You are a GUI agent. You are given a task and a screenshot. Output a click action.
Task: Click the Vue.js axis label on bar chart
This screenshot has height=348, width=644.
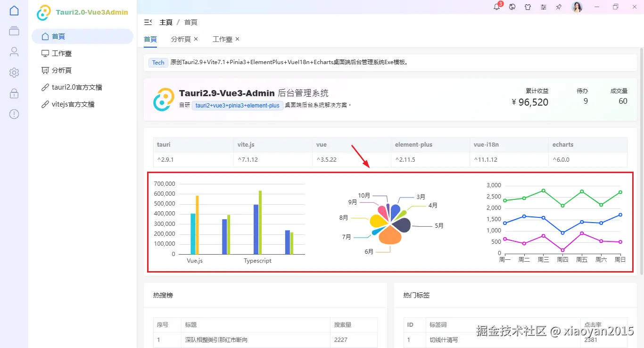[195, 261]
